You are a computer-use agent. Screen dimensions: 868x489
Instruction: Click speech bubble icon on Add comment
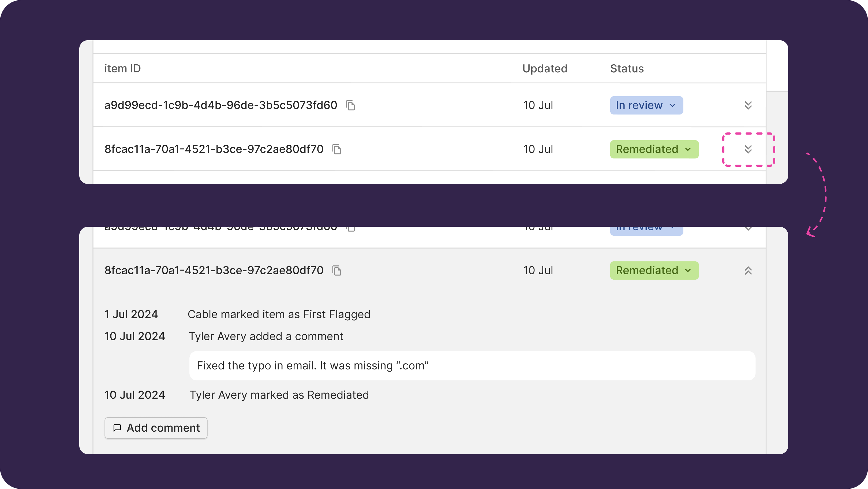tap(117, 428)
